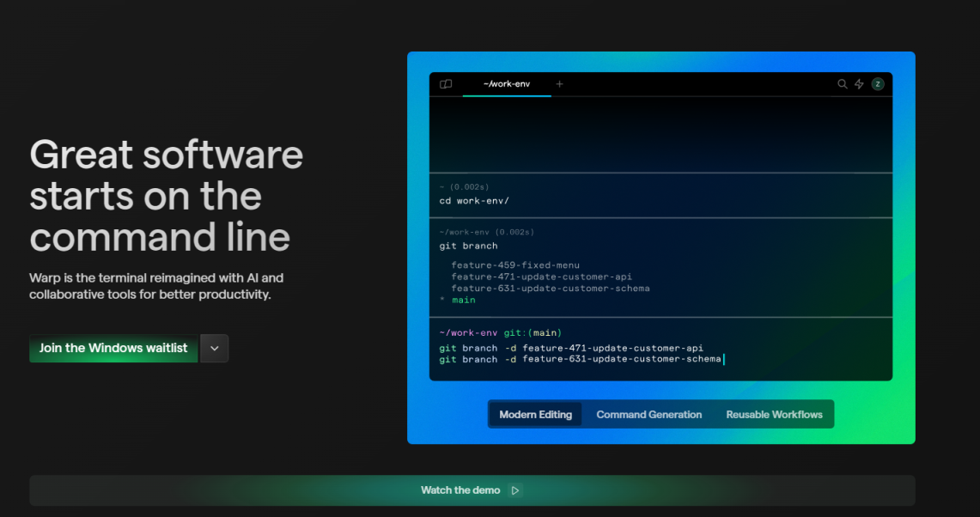Switch to the Reusable Workflows tab
The image size is (980, 517).
(774, 414)
